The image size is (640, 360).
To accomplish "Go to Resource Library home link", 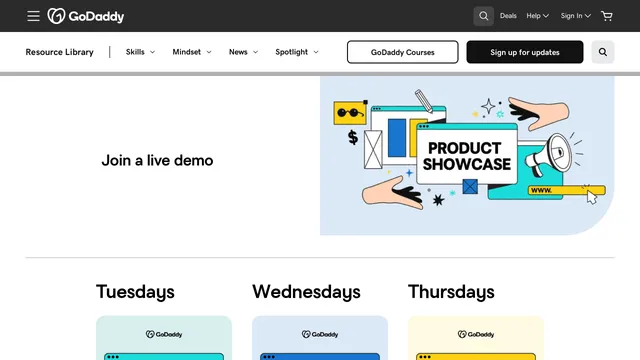I will point(60,52).
